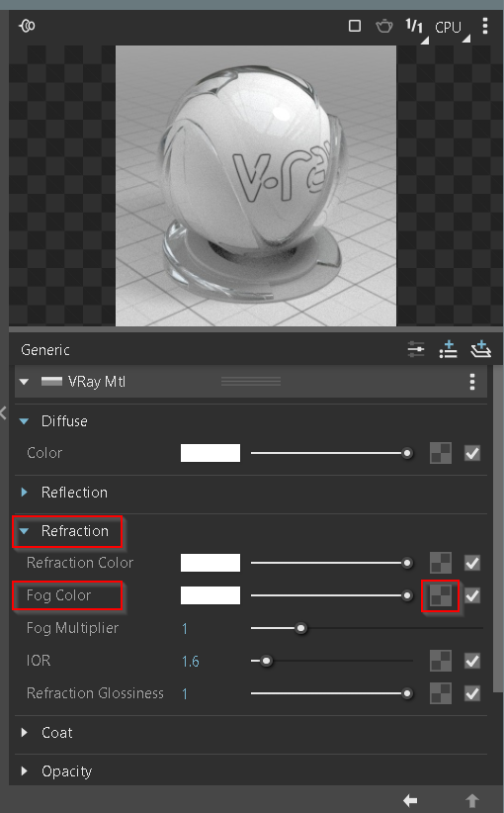The image size is (504, 813).
Task: Click the interactive preview rings icon
Action: pyautogui.click(x=27, y=26)
